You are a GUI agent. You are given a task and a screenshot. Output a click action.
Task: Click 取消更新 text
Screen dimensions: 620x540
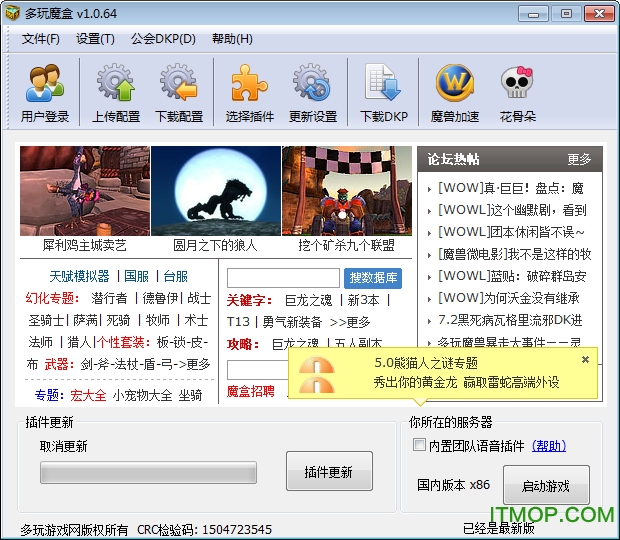point(63,446)
